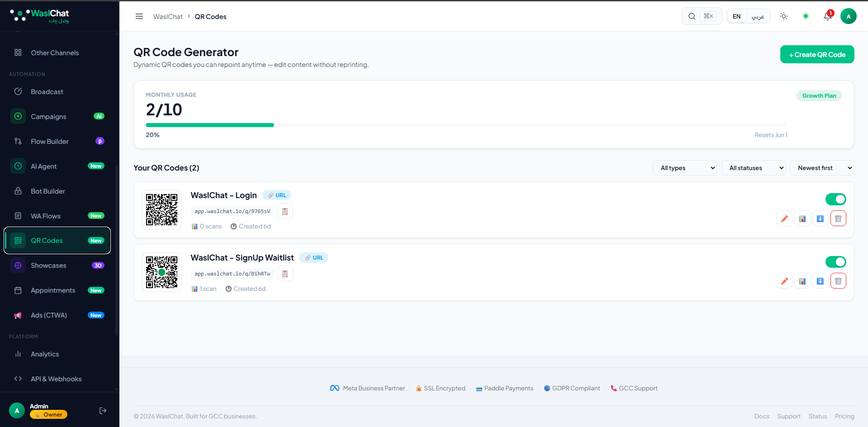Open the Showcases page
This screenshot has width=868, height=427.
click(57, 266)
